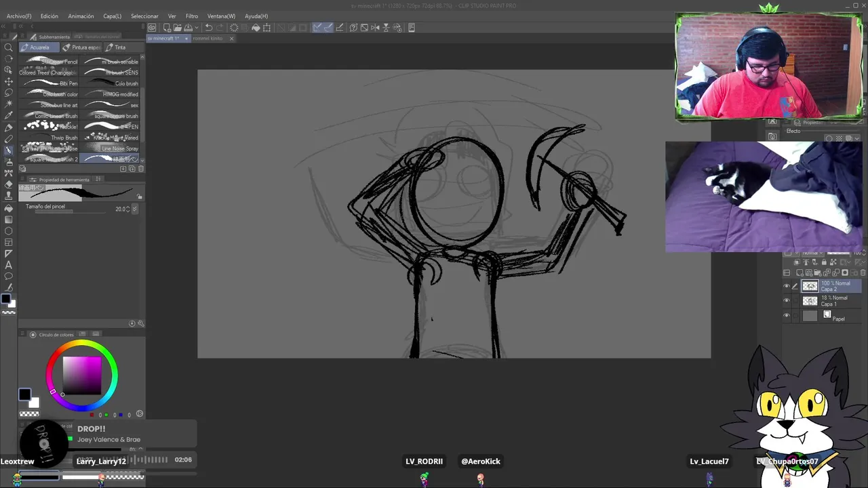Open CLIP STUDIO launcher icon in command bar
Screen dimensions: 868x488
point(152,28)
